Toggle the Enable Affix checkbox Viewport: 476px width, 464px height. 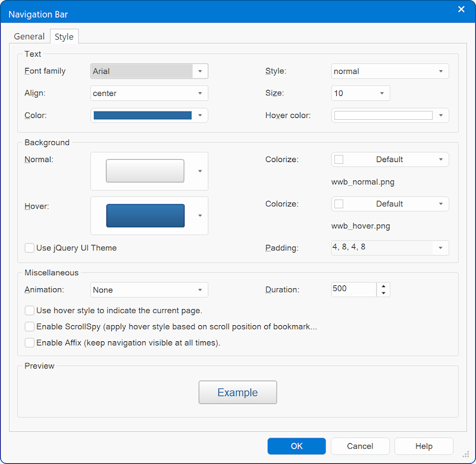[x=29, y=342]
